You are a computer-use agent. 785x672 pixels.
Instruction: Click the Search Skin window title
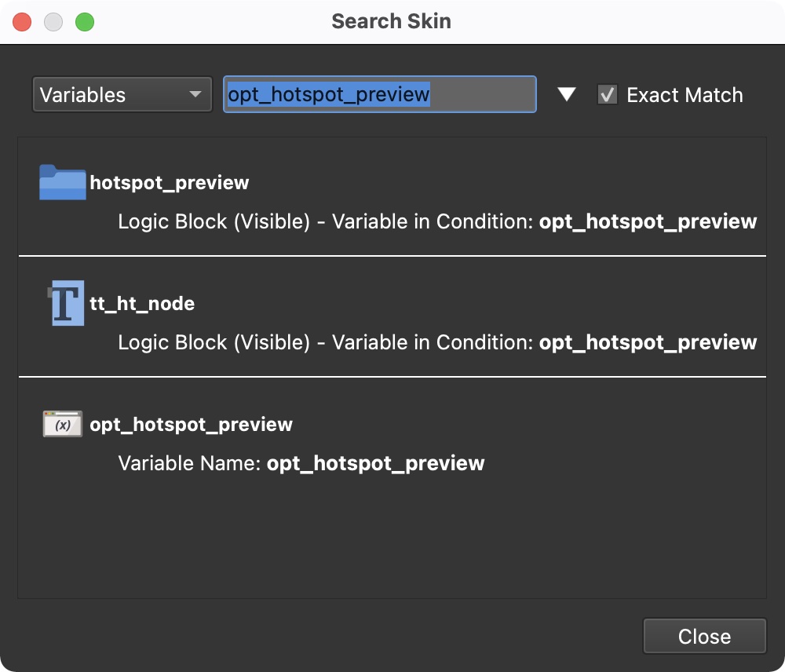[391, 21]
